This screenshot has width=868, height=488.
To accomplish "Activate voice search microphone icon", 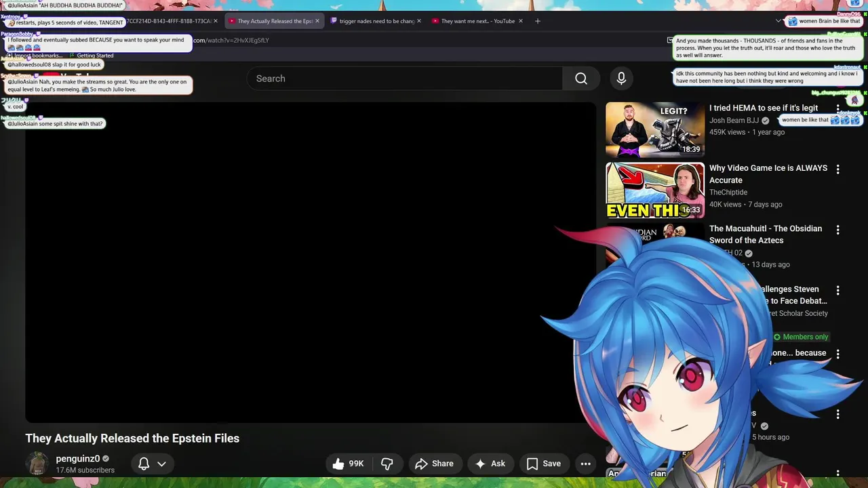I will (x=621, y=79).
